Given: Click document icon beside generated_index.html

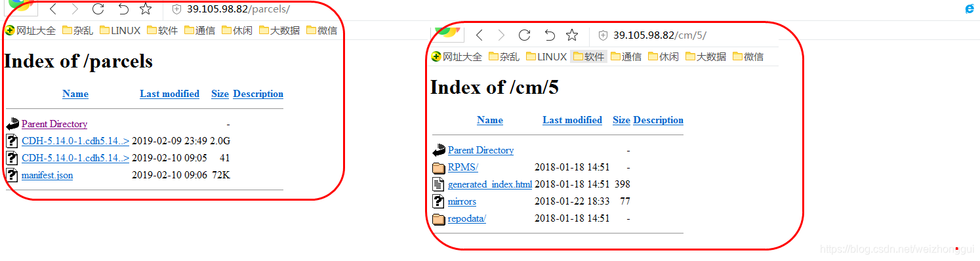Looking at the screenshot, I should pyautogui.click(x=439, y=184).
